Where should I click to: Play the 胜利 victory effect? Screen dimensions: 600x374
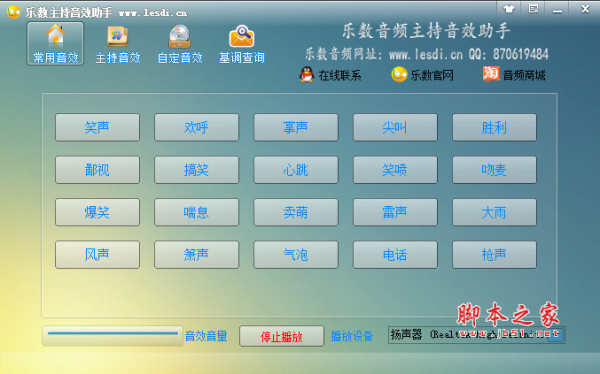point(494,127)
